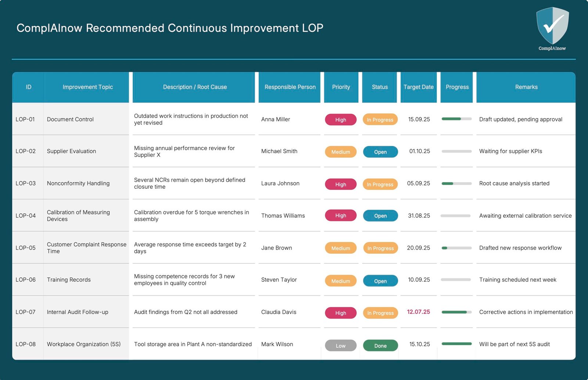
Task: Click the High priority badge for LOP-01
Action: click(x=340, y=120)
